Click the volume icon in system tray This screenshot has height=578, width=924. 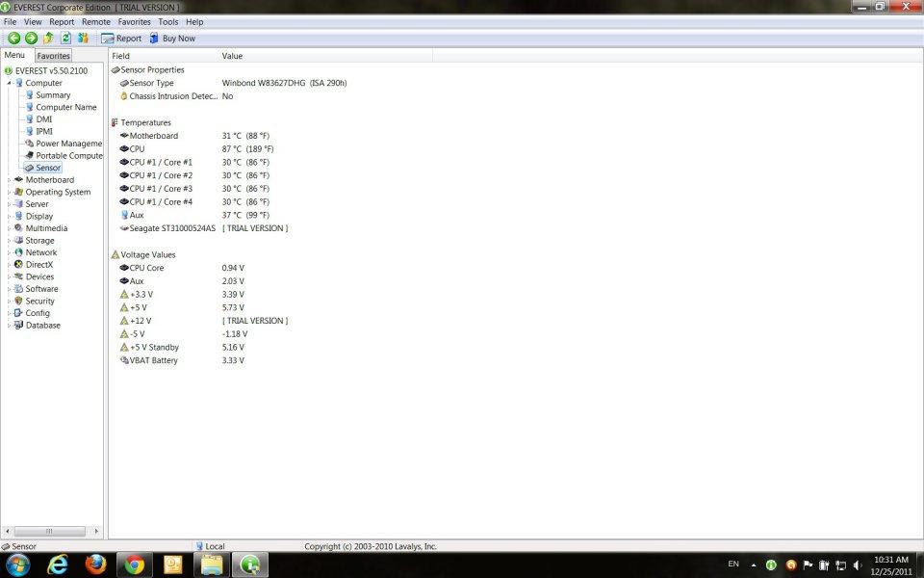(858, 565)
